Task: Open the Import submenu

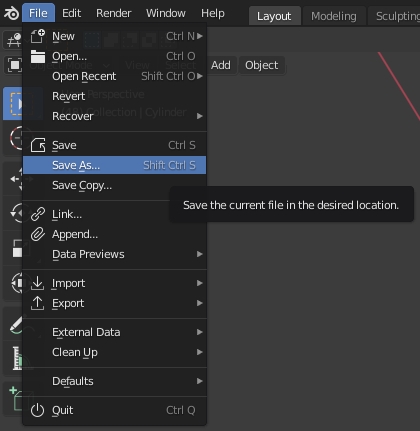Action: click(114, 283)
